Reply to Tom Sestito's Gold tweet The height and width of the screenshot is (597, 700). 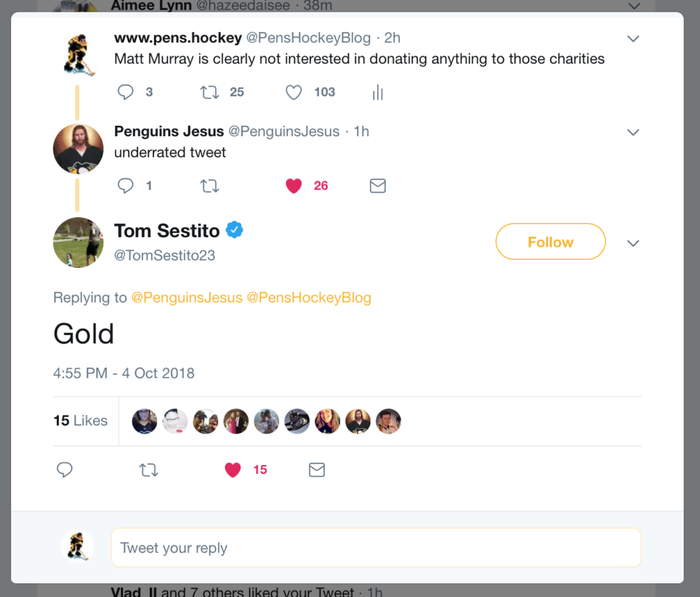[65, 470]
